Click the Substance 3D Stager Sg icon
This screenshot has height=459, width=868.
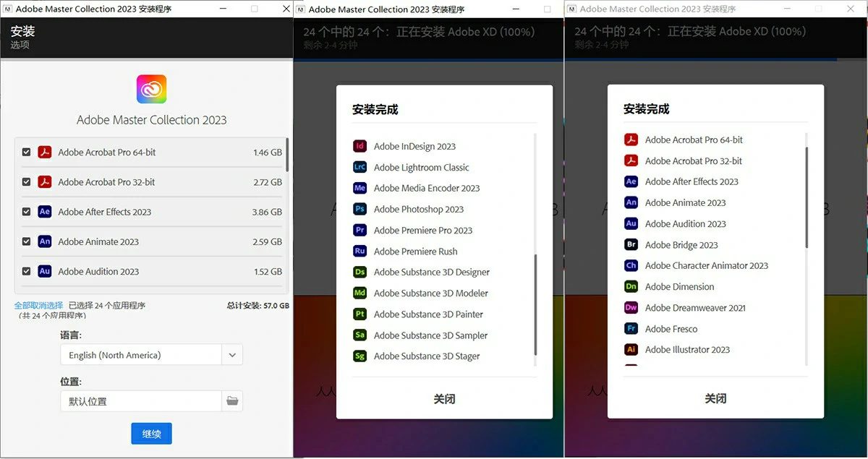[x=359, y=356]
